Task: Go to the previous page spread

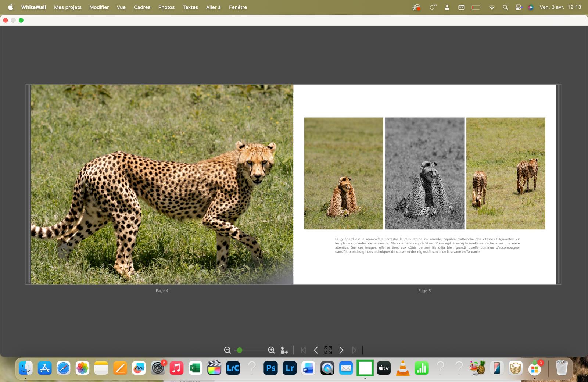Action: coord(316,350)
